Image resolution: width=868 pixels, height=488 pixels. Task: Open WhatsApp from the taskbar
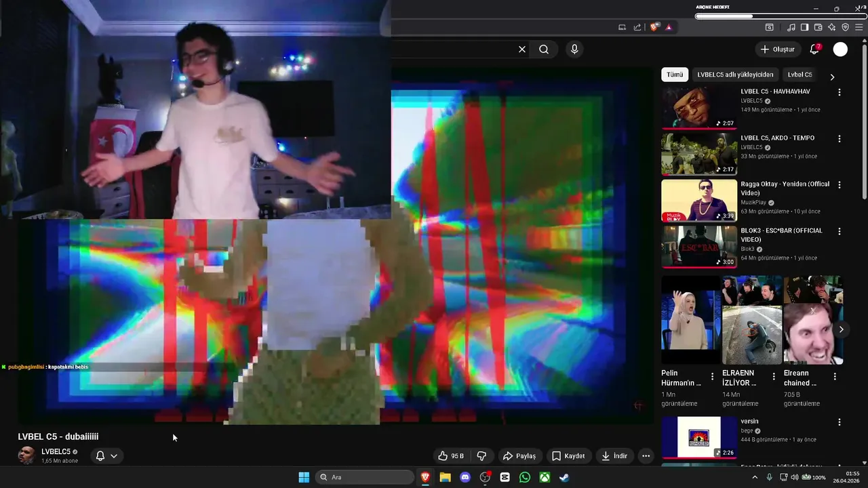pos(525,477)
